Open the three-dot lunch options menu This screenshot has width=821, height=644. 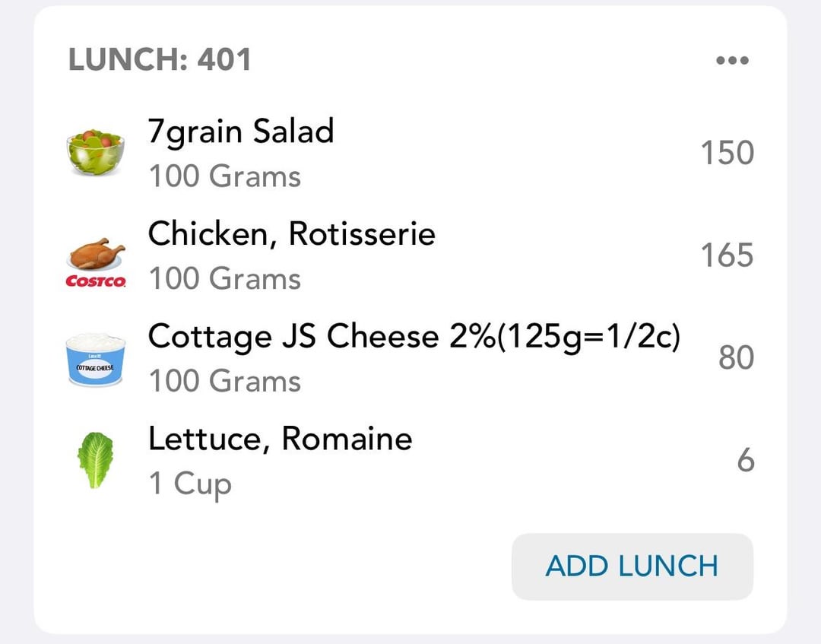(732, 60)
